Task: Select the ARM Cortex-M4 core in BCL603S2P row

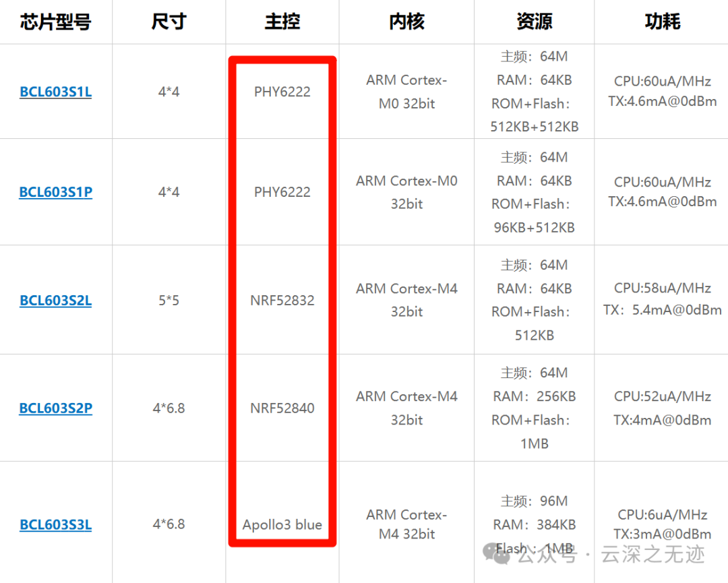Action: [406, 408]
